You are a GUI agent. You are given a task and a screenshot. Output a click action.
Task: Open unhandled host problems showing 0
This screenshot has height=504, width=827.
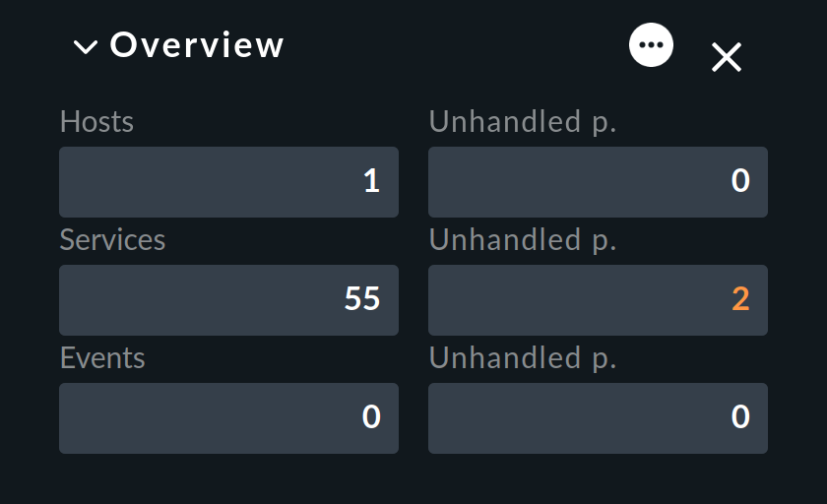[740, 181]
